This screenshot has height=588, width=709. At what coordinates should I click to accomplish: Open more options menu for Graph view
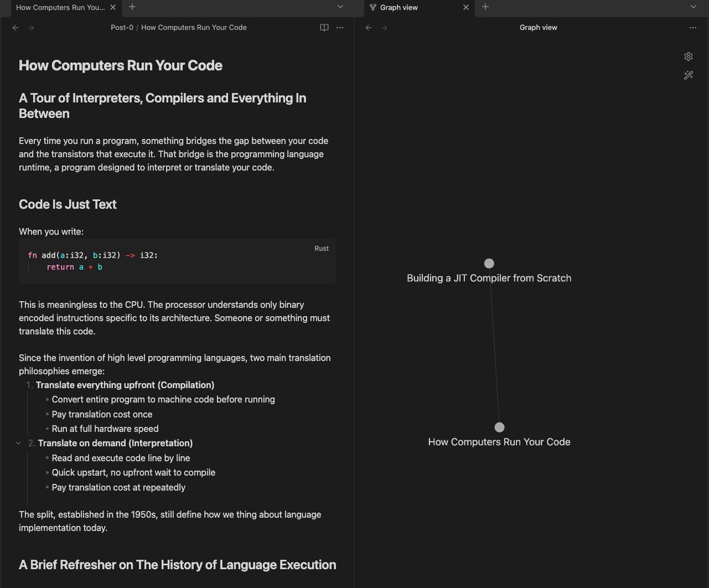(693, 27)
